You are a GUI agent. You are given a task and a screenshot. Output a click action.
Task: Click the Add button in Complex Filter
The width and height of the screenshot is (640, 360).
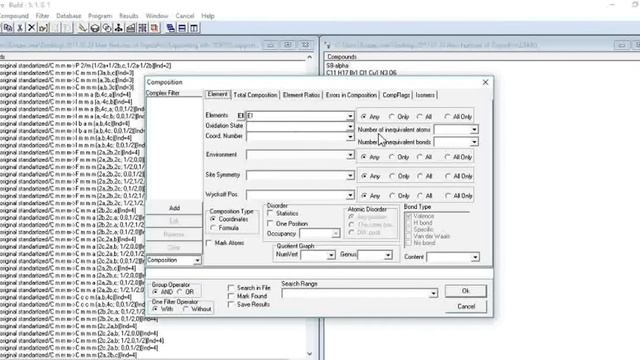pyautogui.click(x=174, y=208)
